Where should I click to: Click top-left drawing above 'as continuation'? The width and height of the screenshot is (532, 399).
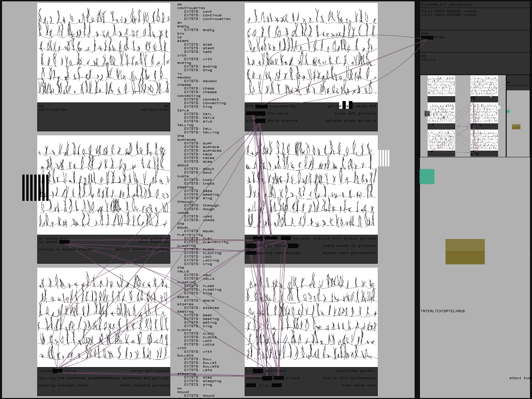pos(103,53)
